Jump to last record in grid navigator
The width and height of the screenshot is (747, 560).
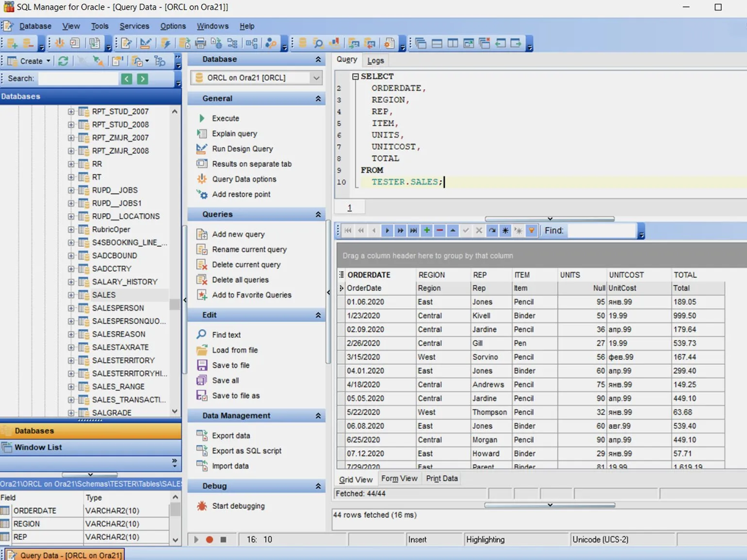point(413,230)
